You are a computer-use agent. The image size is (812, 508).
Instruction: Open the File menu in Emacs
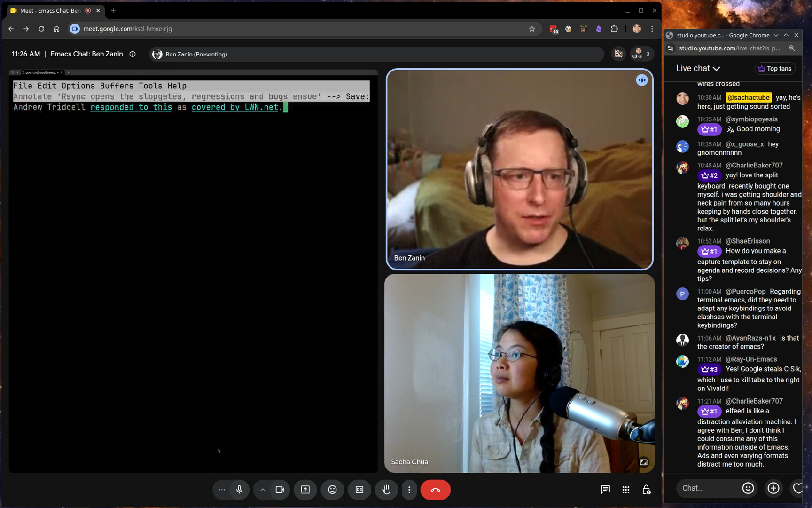pyautogui.click(x=23, y=86)
